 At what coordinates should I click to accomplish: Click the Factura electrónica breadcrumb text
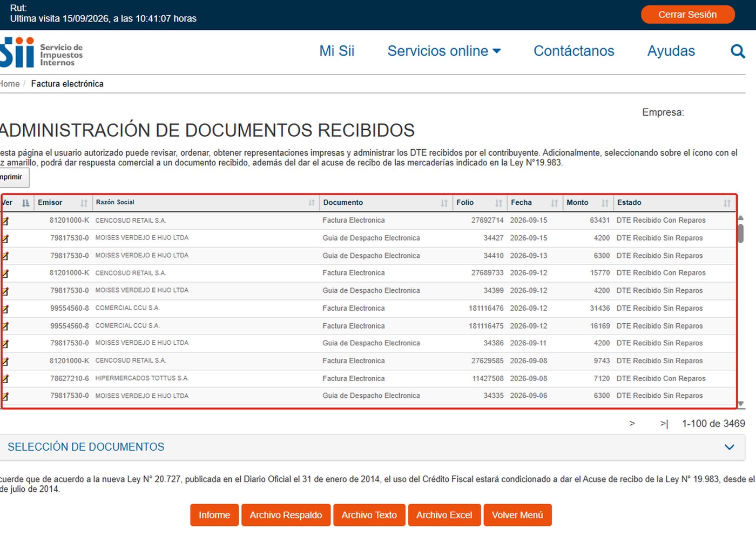67,84
